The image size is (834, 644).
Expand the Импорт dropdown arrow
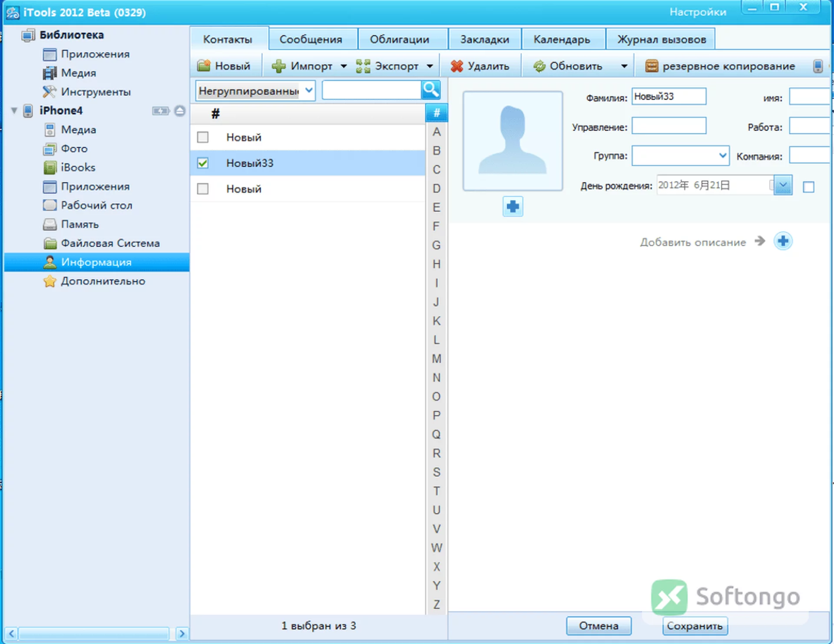[344, 66]
